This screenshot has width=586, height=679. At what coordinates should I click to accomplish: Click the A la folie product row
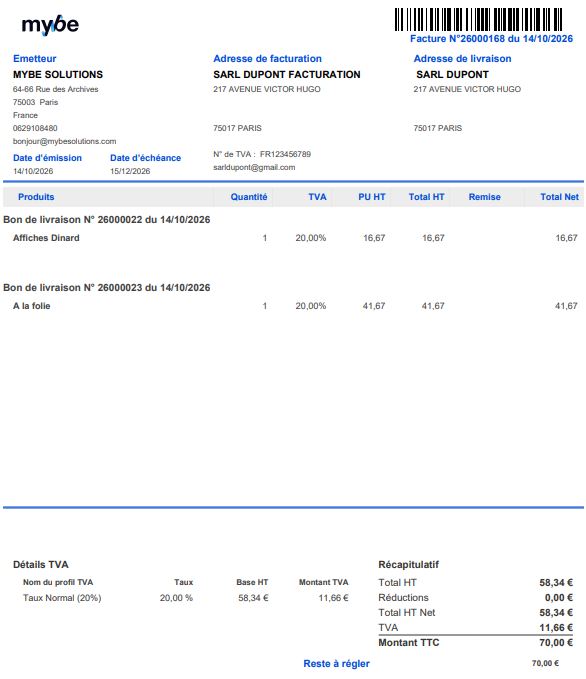295,306
